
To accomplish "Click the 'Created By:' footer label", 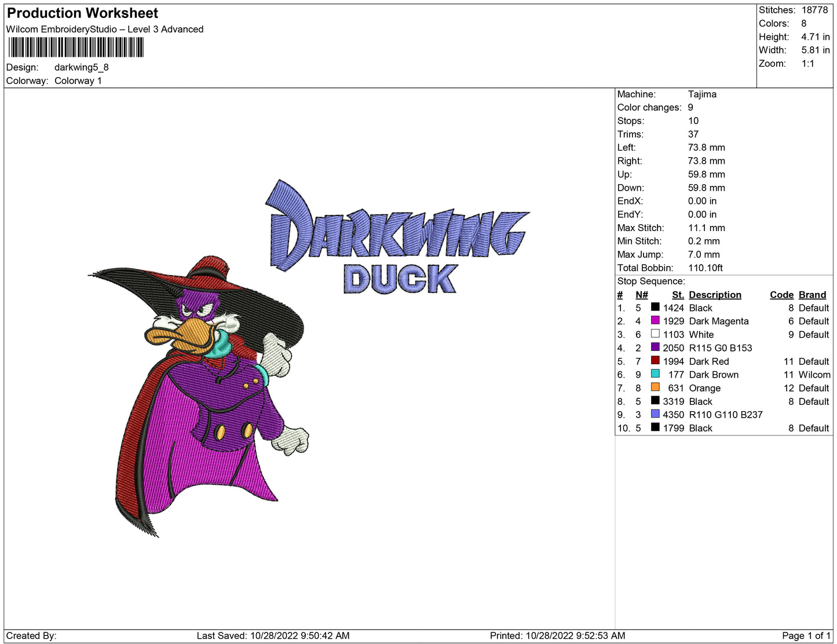I will [x=31, y=635].
